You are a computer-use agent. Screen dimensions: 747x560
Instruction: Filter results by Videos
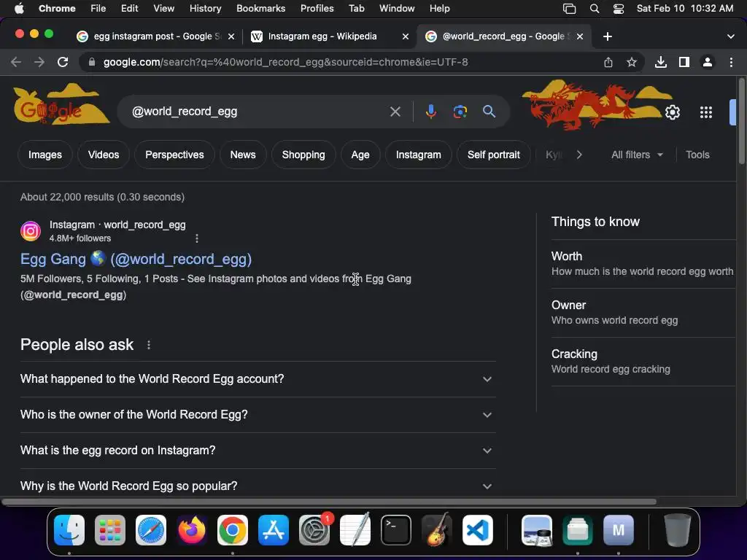click(104, 155)
